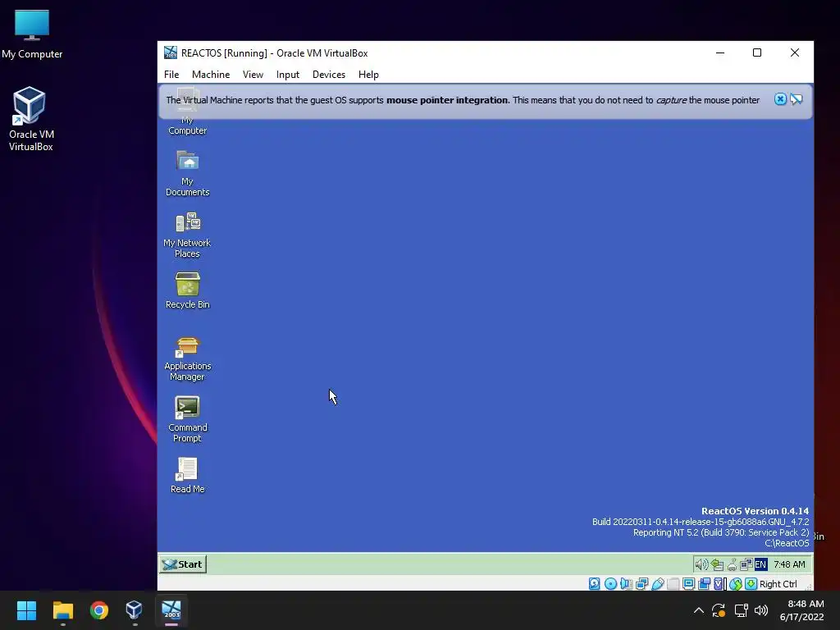840x630 pixels.
Task: Open Oracle VM VirtualBox shortcut on host desktop
Action: coord(30,118)
